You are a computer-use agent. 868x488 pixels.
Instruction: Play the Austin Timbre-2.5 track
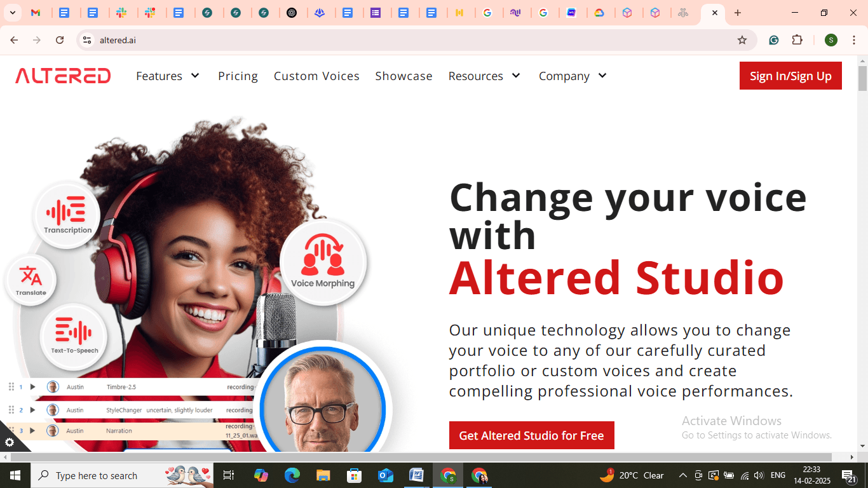pyautogui.click(x=32, y=386)
